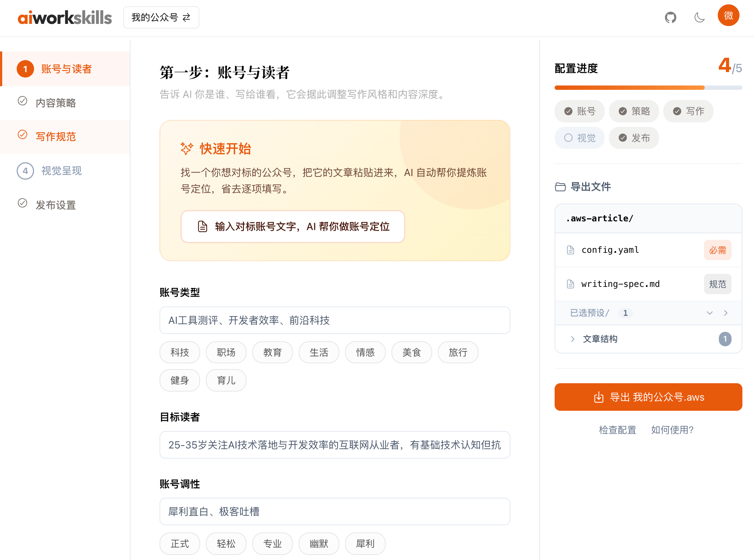
Task: Click the check icon beside 发布设置
Action: coord(22,203)
